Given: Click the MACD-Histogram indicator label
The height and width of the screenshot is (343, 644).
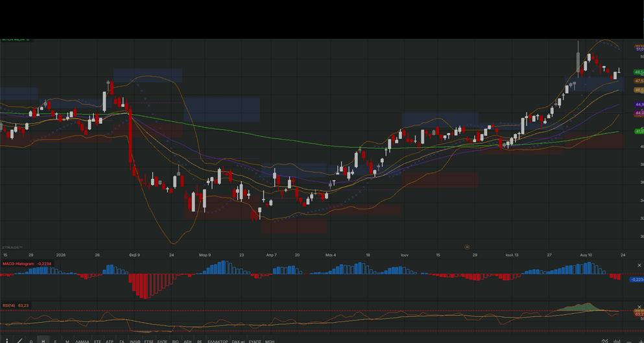Looking at the screenshot, I should (18, 264).
